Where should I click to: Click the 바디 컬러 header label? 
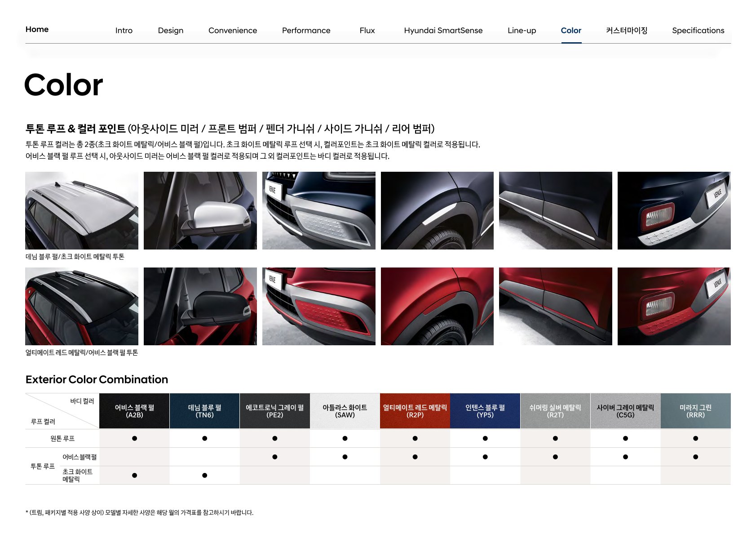82,401
